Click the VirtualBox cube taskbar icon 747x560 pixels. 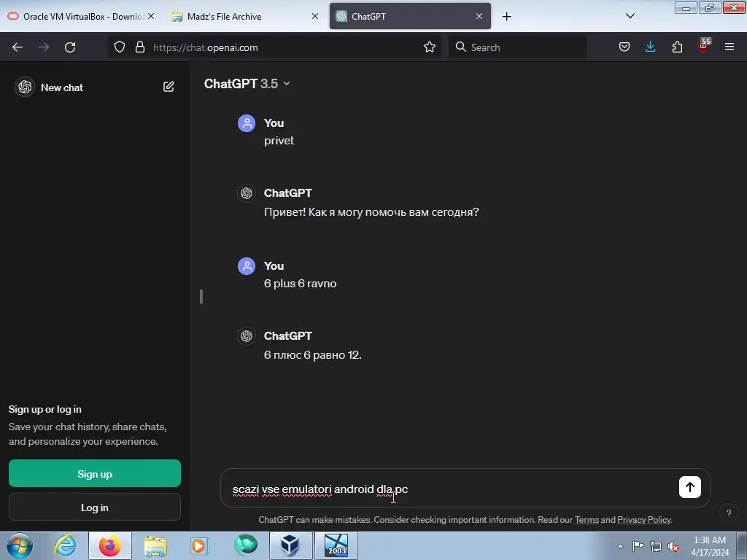[x=290, y=545]
